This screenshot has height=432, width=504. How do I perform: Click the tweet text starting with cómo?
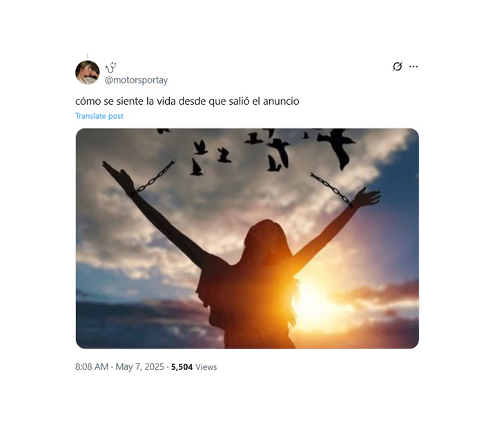tap(187, 101)
